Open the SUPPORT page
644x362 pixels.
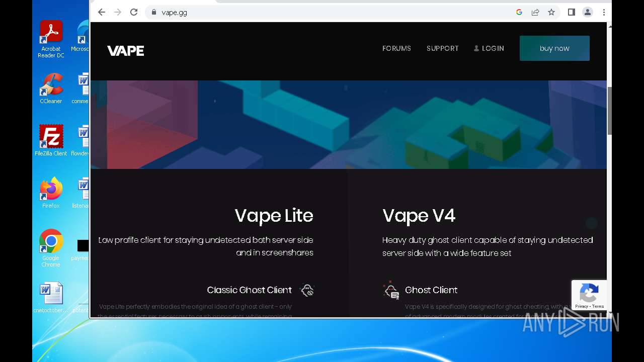click(x=442, y=48)
